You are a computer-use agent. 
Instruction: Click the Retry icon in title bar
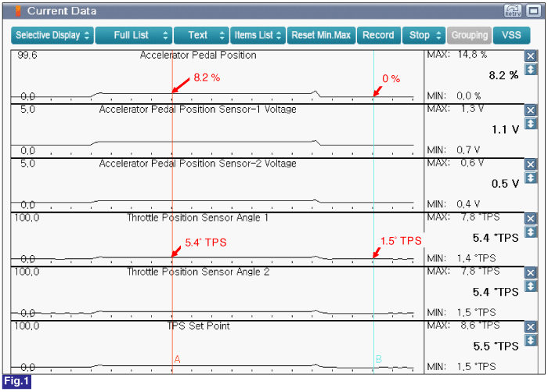[x=512, y=11]
